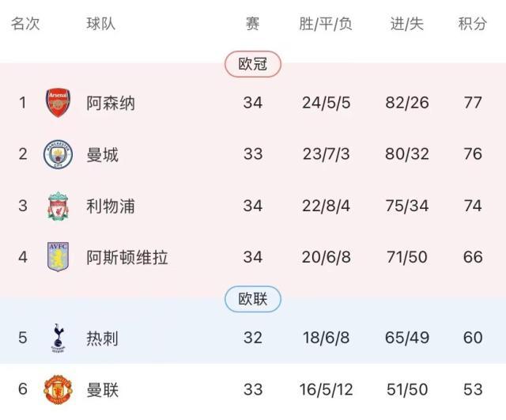Click the Aston Villa crest icon
506x420 pixels.
click(58, 258)
